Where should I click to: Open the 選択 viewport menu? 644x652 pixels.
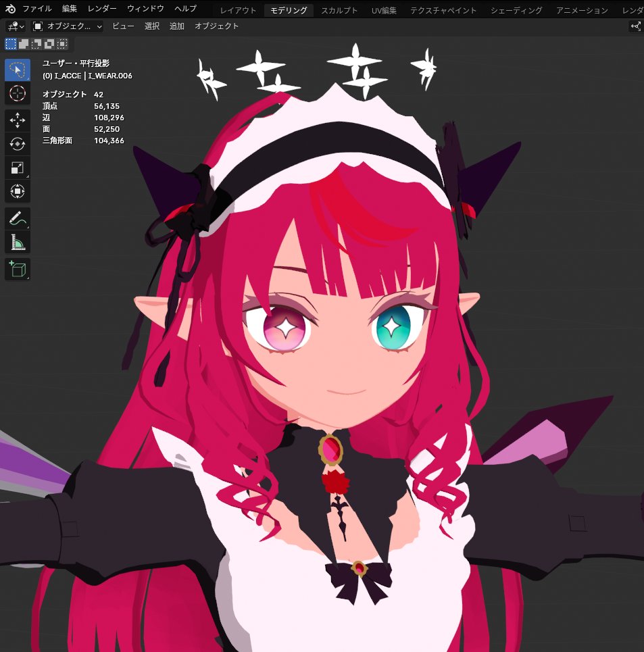click(x=152, y=26)
